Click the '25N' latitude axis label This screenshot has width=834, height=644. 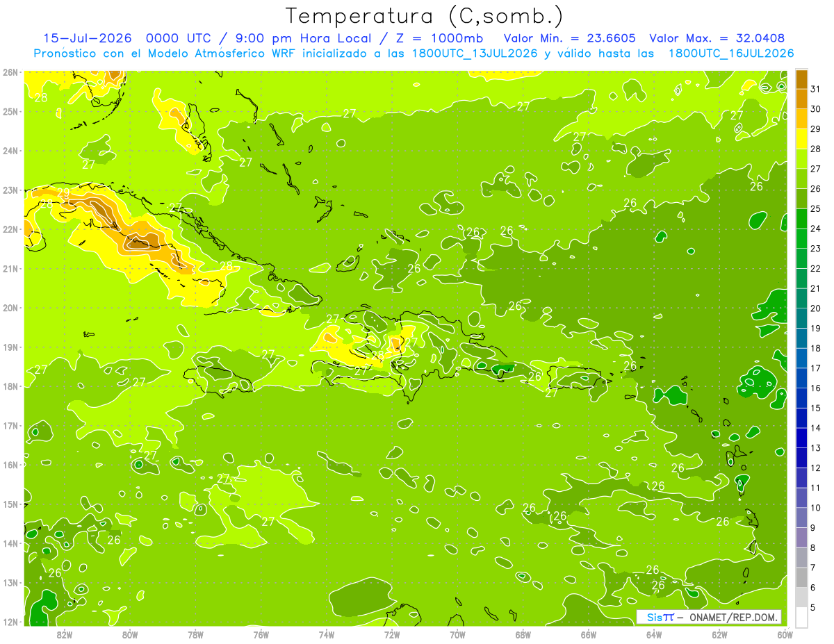point(10,111)
